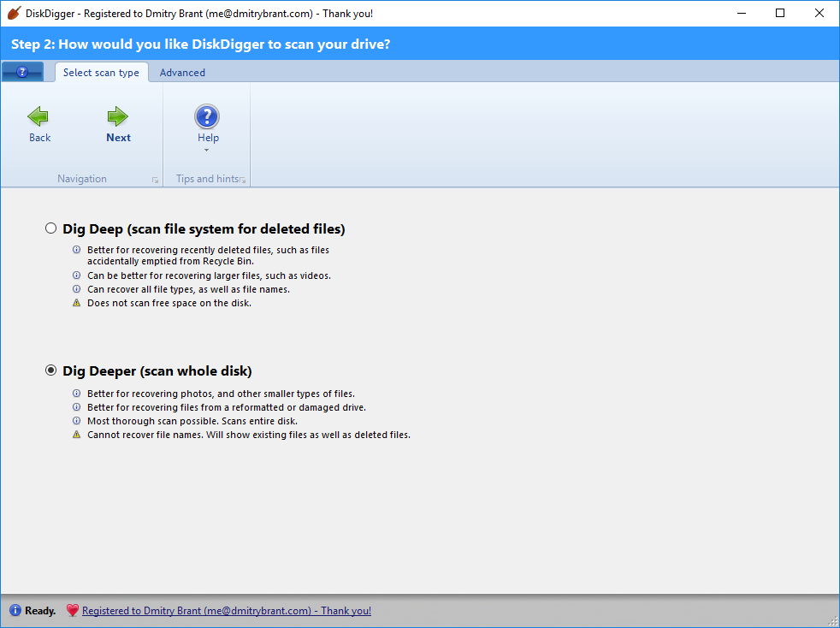Close the DiskDigger window
840x628 pixels.
pos(819,14)
